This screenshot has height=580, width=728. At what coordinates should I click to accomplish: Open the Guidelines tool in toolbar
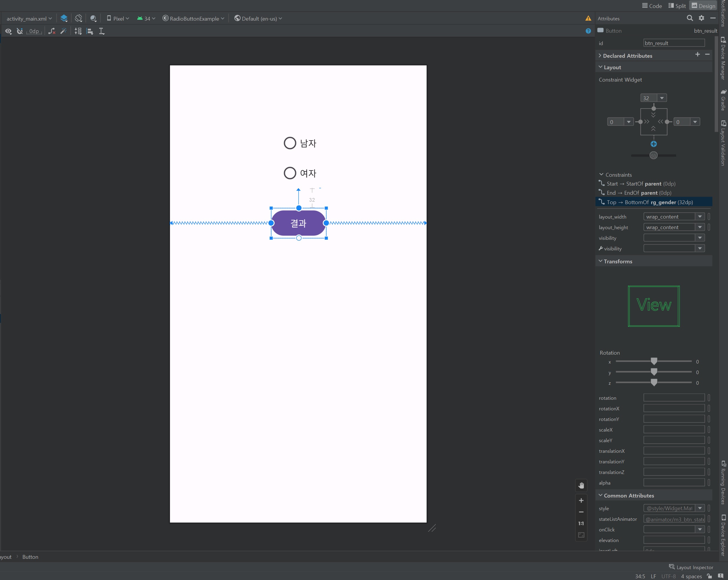[102, 31]
